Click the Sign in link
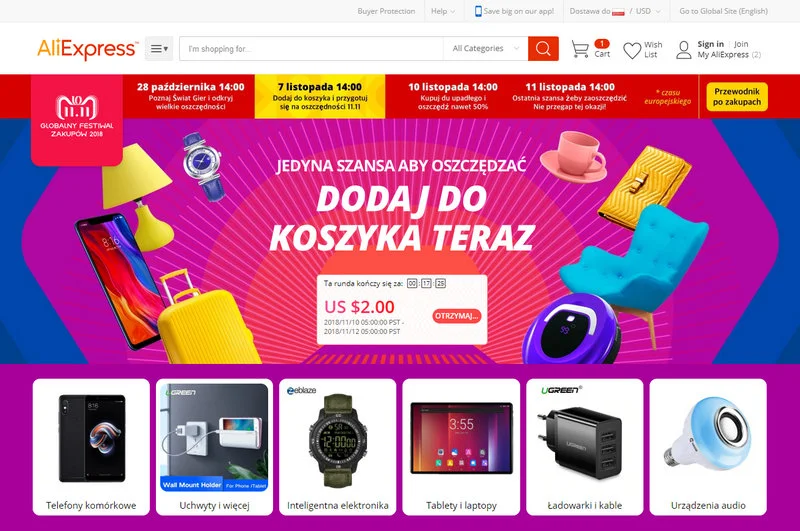 tap(710, 44)
